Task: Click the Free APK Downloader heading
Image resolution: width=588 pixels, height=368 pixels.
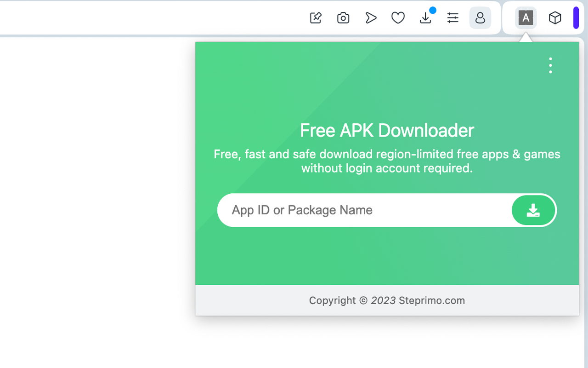Action: 387,131
